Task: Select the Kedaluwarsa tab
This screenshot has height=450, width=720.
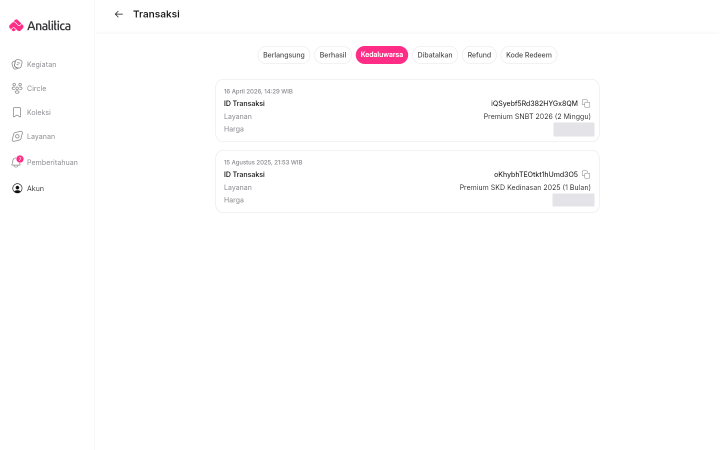Action: pos(382,55)
